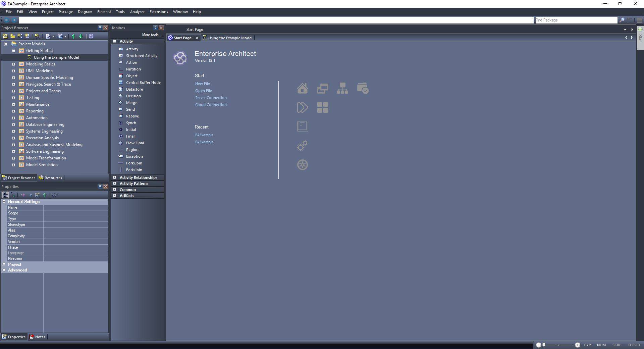Click the New File link

pos(203,84)
